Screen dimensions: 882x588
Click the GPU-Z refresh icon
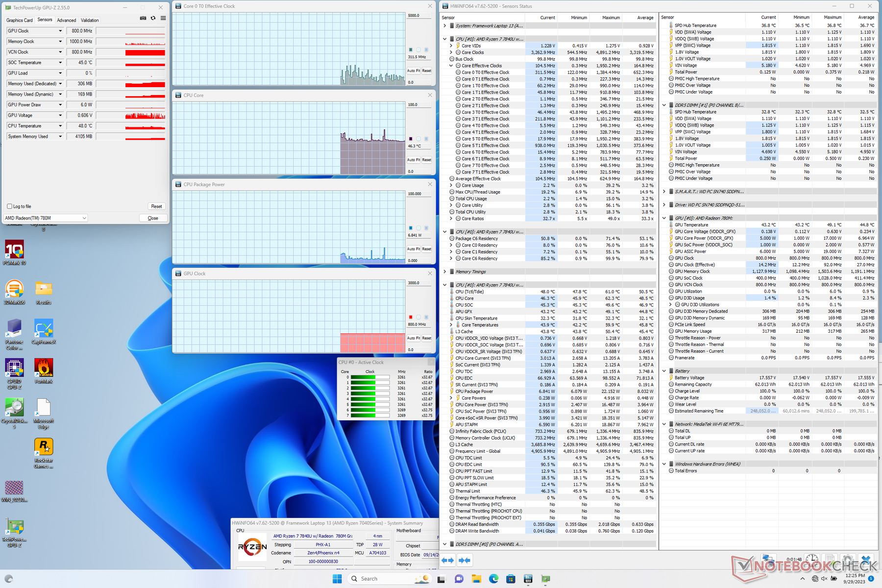point(153,18)
